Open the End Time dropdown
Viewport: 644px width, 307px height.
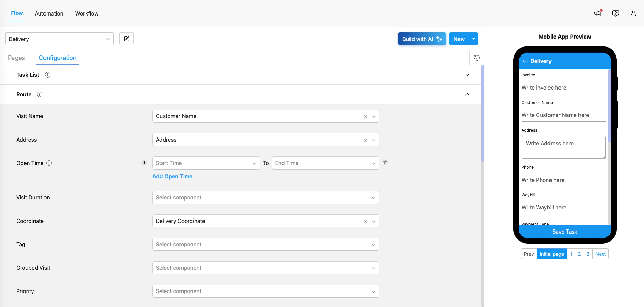tap(325, 163)
